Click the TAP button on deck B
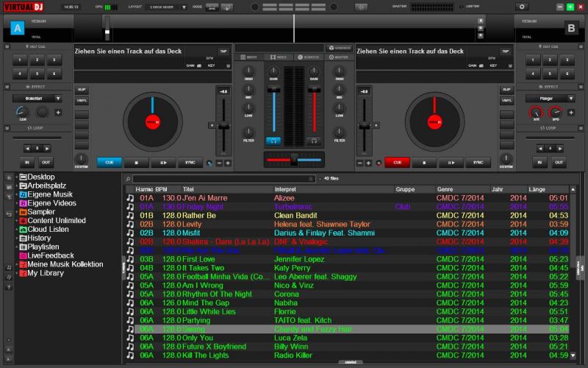This screenshot has height=368, width=588. point(506,52)
